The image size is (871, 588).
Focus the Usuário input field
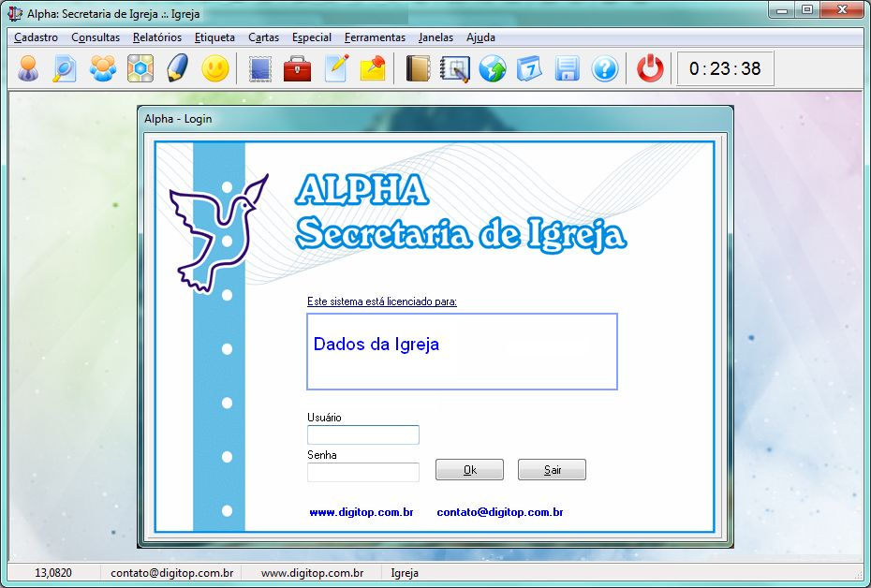(363, 434)
